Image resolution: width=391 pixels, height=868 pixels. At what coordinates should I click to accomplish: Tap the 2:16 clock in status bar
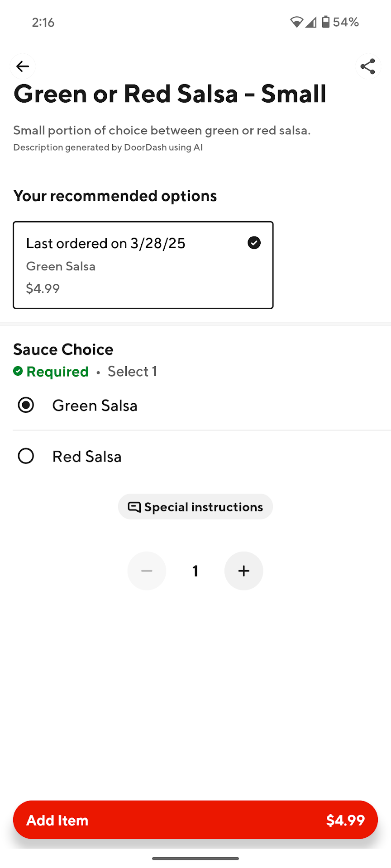tap(43, 22)
